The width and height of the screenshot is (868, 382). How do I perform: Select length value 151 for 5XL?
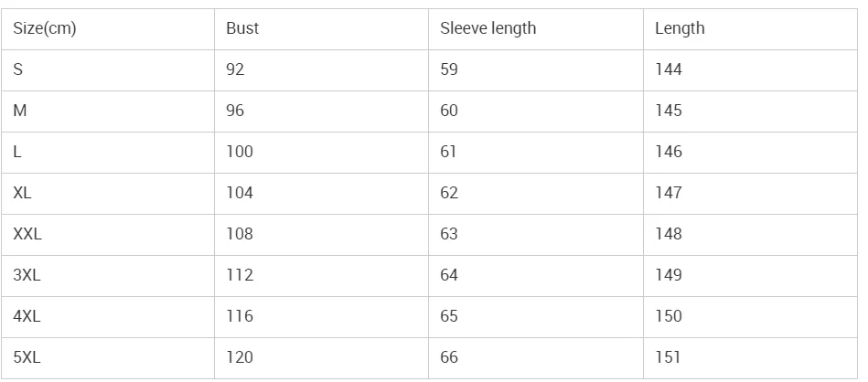click(x=669, y=357)
